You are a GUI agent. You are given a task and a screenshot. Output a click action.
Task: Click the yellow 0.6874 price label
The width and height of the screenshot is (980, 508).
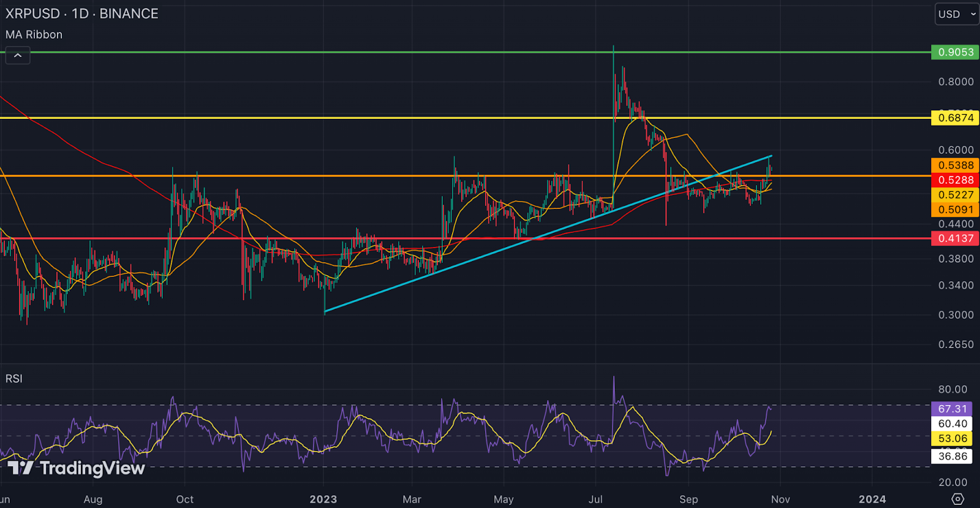[956, 118]
